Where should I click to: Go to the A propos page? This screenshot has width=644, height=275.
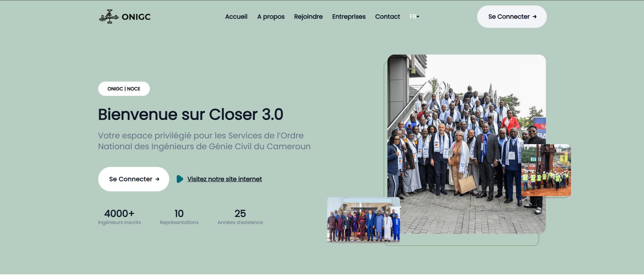pyautogui.click(x=271, y=17)
